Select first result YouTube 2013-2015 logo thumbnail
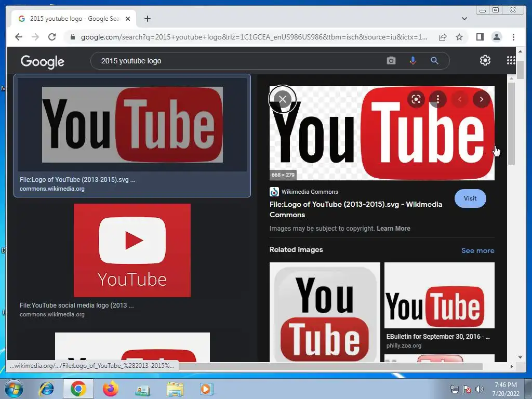The height and width of the screenshot is (399, 532). (x=132, y=125)
